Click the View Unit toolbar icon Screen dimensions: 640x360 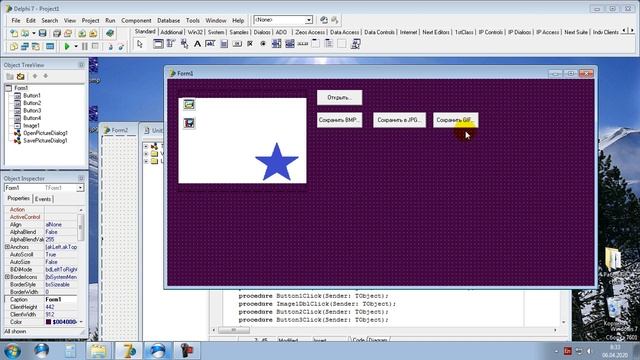(x=14, y=47)
